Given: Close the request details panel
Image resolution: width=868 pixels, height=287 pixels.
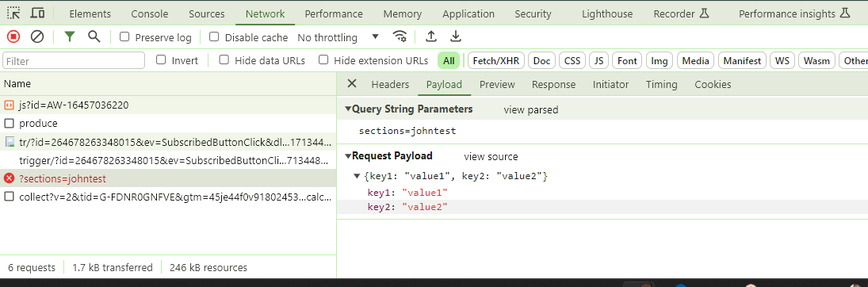Looking at the screenshot, I should [351, 84].
